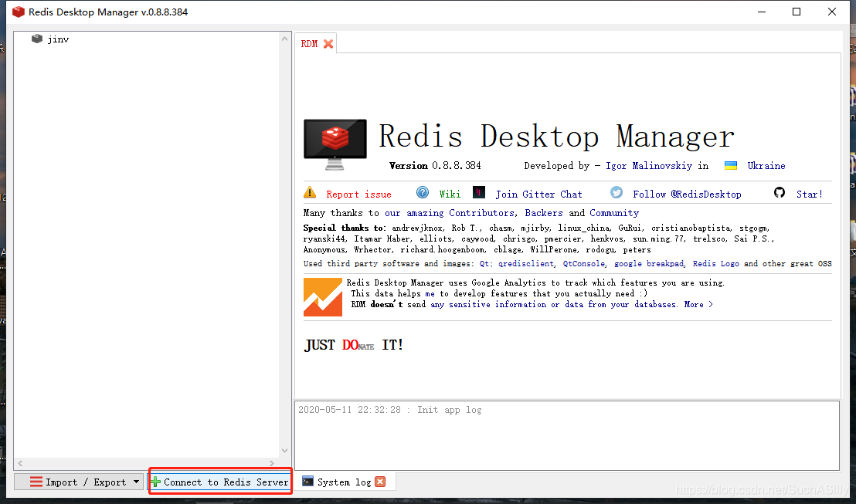Click the Twitter bird icon
The height and width of the screenshot is (504, 856).
617,192
